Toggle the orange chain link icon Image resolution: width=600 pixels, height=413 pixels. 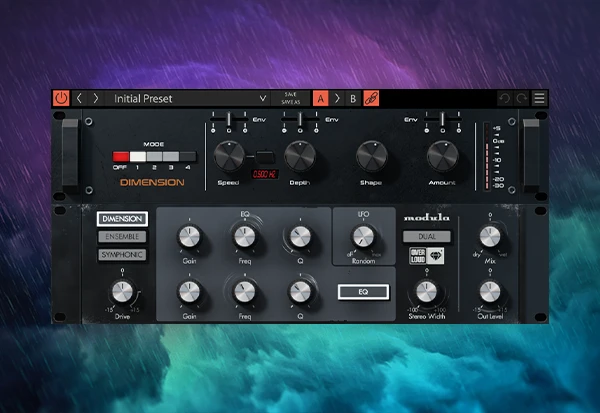pos(371,98)
